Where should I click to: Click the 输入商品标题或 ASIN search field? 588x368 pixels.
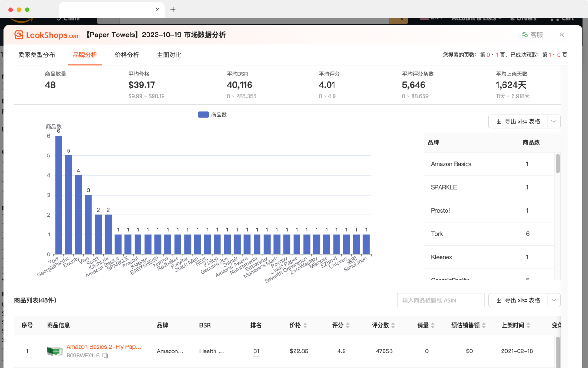(x=441, y=300)
